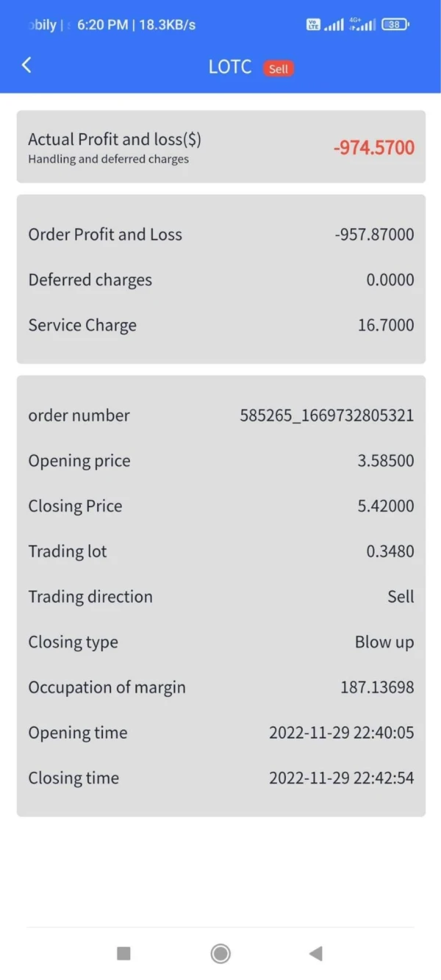Tap the Order Profit and Loss row
This screenshot has width=441, height=980.
click(220, 235)
